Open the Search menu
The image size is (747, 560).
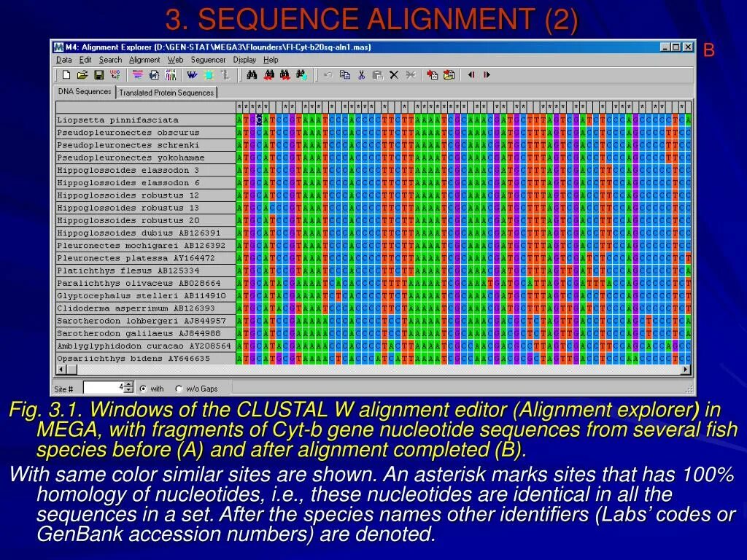111,60
